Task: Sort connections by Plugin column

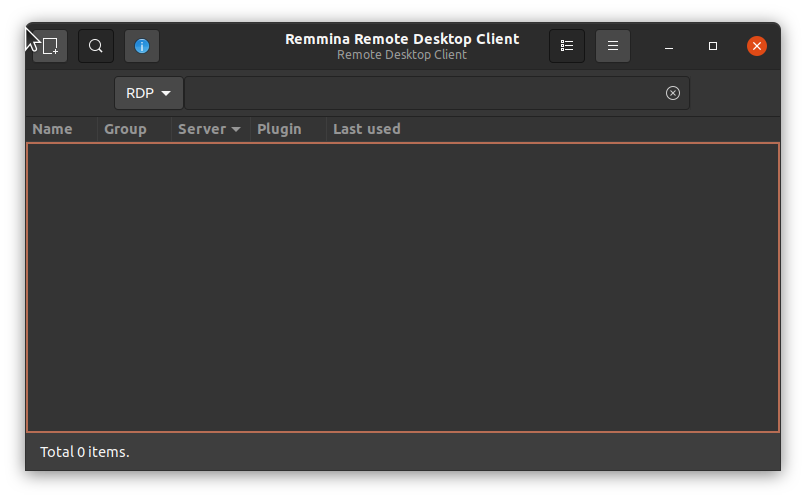Action: pos(279,129)
